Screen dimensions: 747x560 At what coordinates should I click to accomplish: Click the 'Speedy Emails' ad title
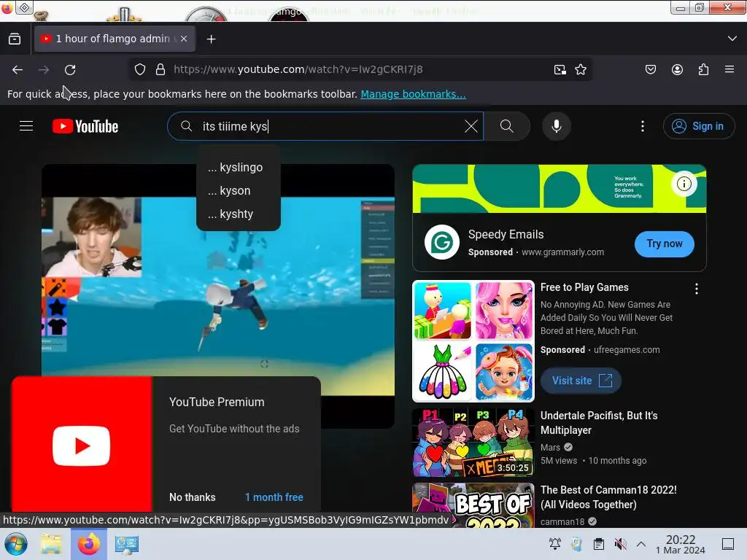click(x=506, y=234)
